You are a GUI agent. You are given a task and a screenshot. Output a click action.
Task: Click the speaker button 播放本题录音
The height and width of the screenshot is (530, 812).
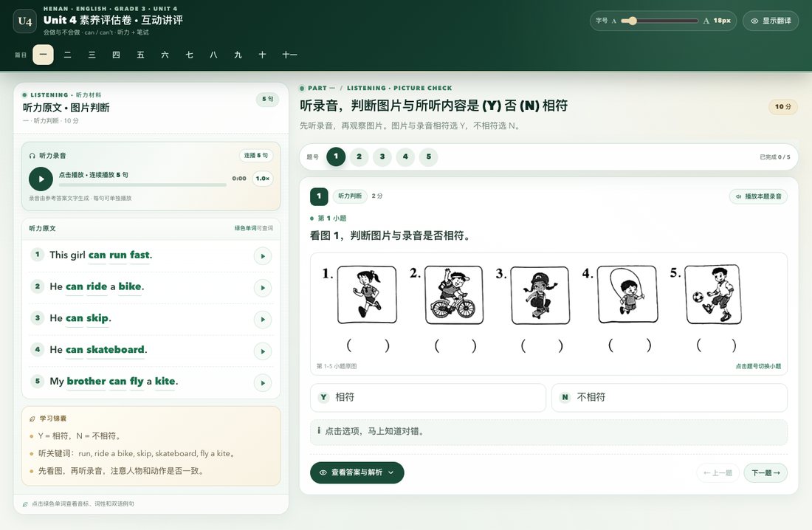tap(758, 196)
